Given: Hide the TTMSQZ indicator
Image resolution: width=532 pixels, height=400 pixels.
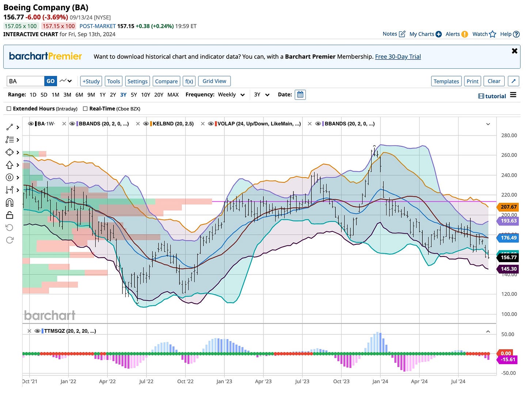Looking at the screenshot, I should click(x=37, y=331).
